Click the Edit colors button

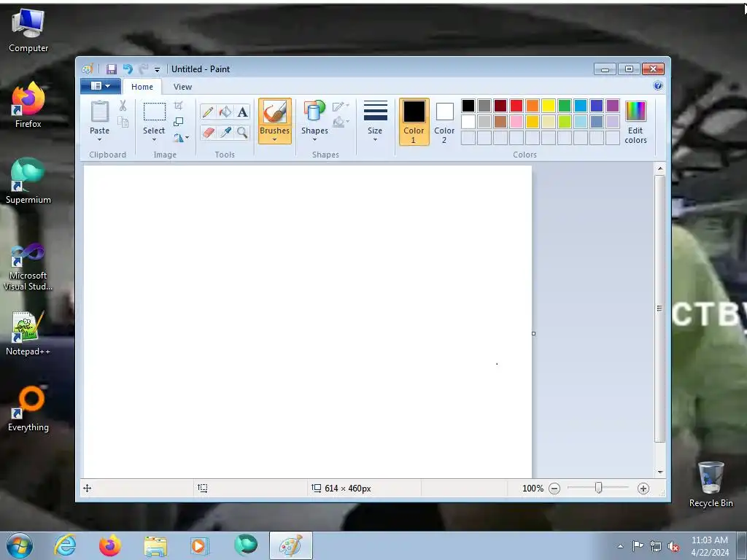pos(635,122)
